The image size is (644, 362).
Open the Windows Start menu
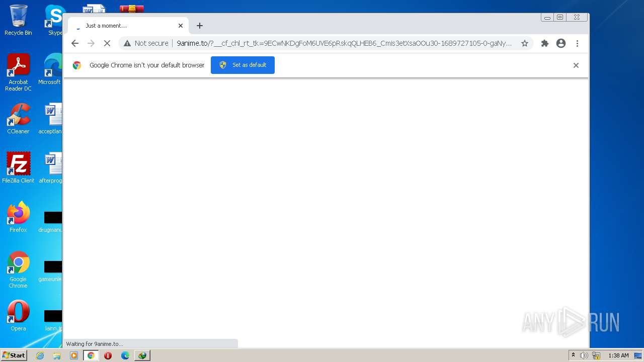[x=14, y=355]
